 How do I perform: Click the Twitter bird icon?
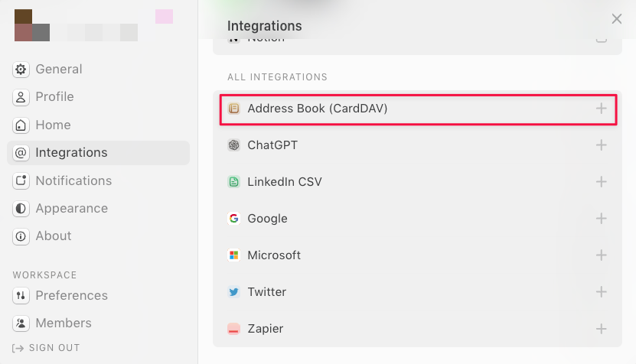click(x=234, y=292)
